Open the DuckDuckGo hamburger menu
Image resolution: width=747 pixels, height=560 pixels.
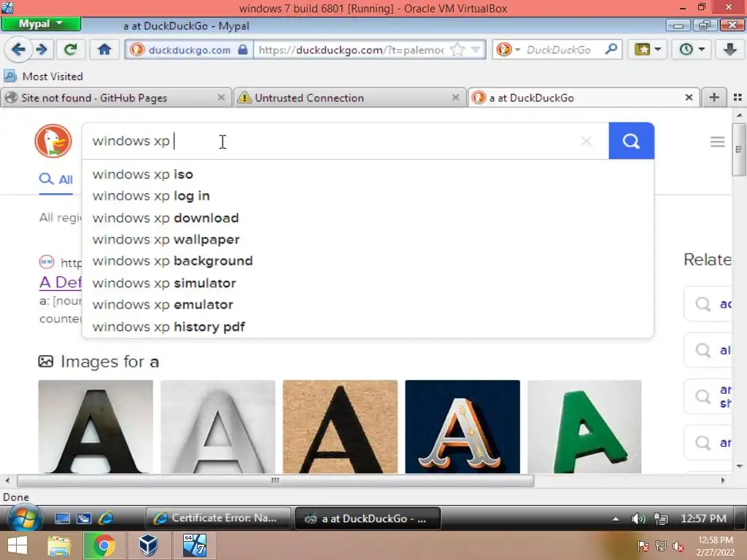click(717, 141)
